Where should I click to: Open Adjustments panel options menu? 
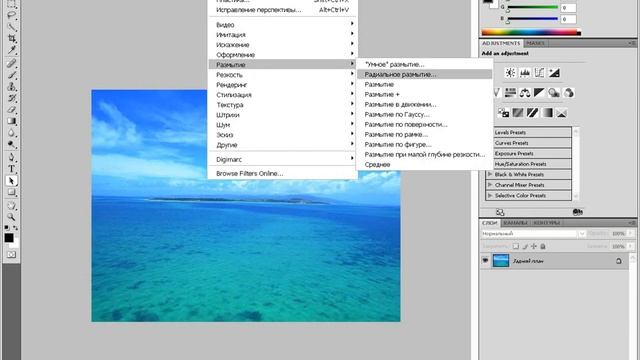point(632,43)
